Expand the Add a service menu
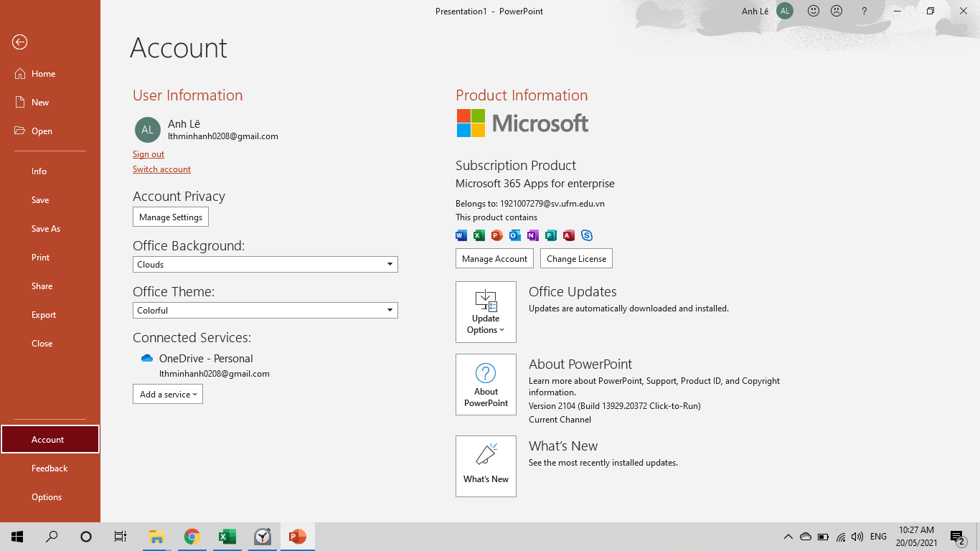The width and height of the screenshot is (980, 551). coord(168,394)
